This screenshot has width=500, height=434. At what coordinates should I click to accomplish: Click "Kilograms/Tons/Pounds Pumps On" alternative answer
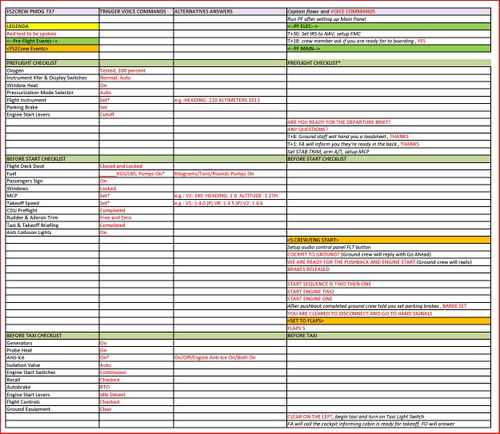230,174
